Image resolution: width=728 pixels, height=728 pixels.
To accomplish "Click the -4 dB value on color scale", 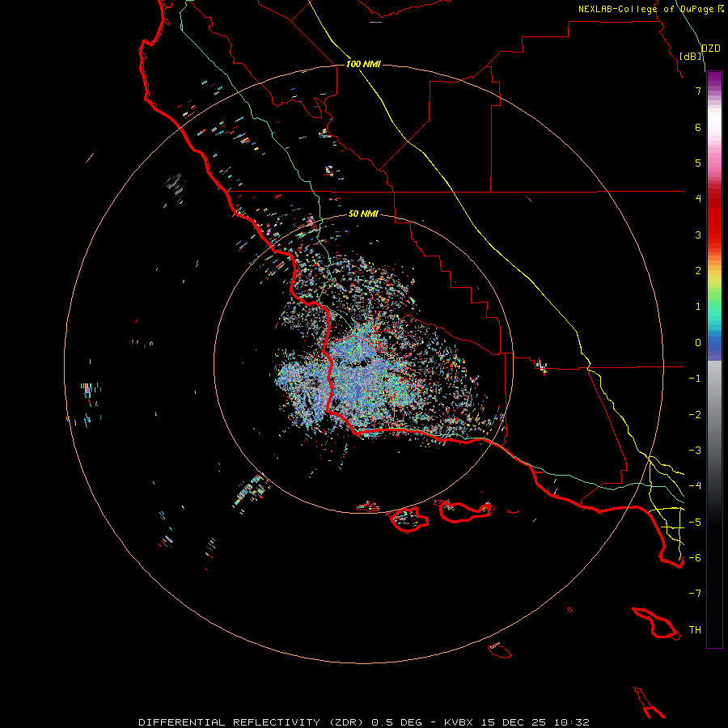I will coord(695,486).
